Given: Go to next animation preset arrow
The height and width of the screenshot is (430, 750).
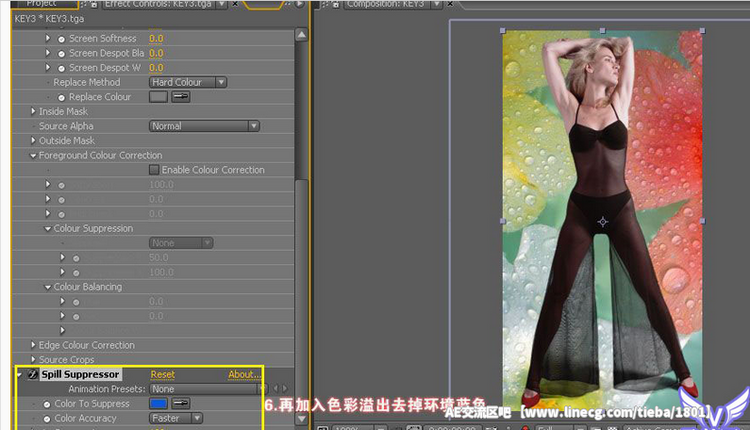Looking at the screenshot, I should tap(285, 389).
